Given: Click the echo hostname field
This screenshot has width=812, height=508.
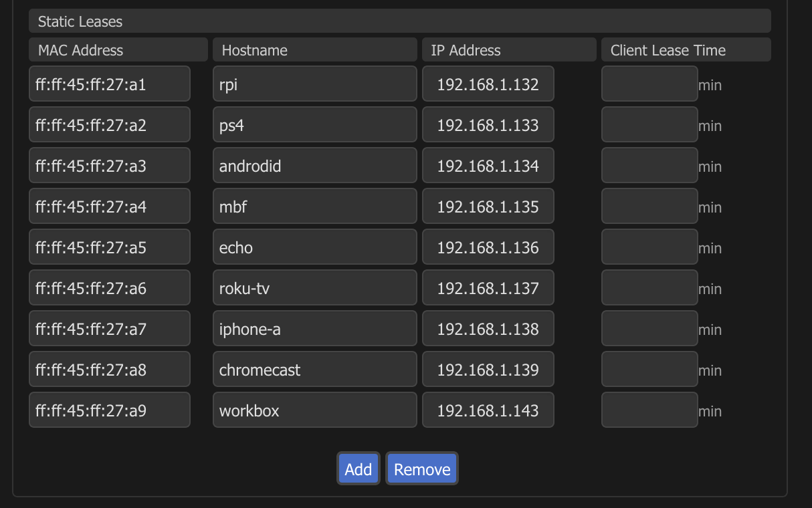Looking at the screenshot, I should pos(314,247).
